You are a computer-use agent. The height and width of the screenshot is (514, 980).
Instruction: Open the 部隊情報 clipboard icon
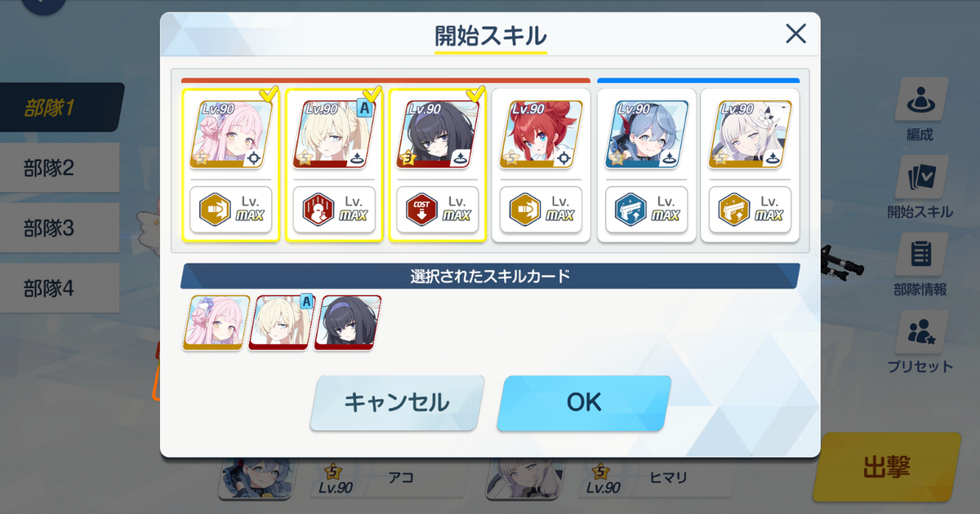tap(922, 255)
